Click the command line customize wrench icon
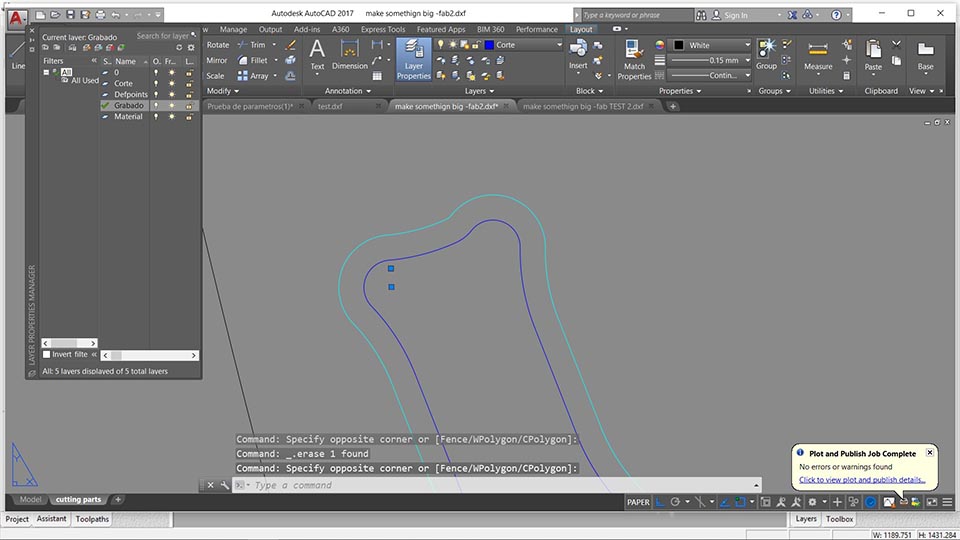 pyautogui.click(x=225, y=485)
